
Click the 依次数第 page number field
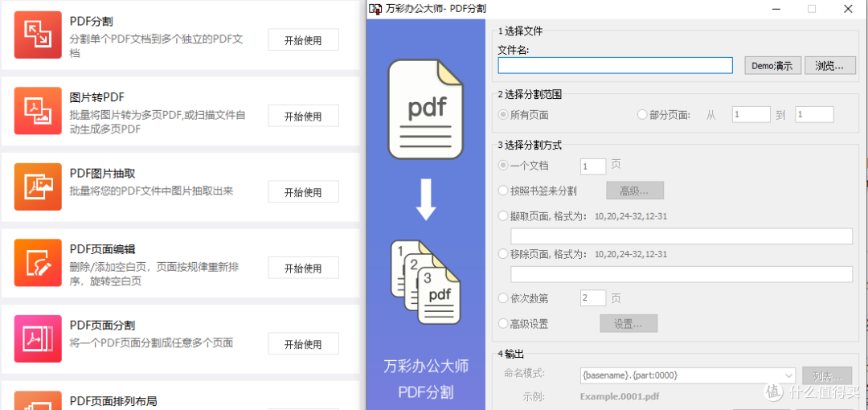[593, 298]
